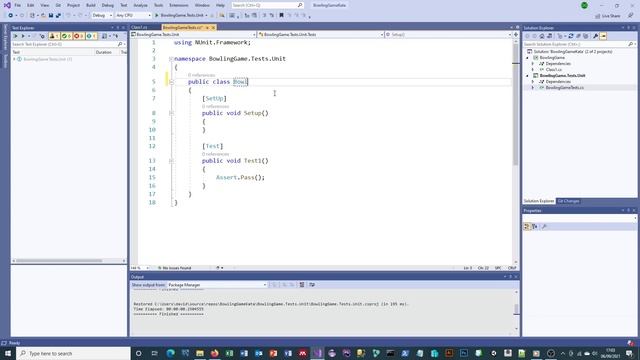The height and width of the screenshot is (360, 640).
Task: Click the Home icon in Solution Explorer
Action: point(542,36)
